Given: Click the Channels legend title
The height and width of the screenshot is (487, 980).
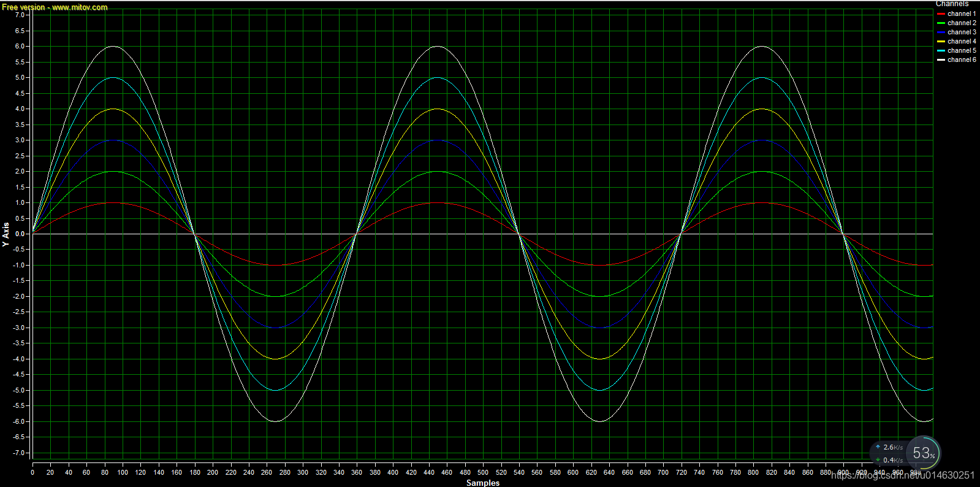Looking at the screenshot, I should coord(952,4).
